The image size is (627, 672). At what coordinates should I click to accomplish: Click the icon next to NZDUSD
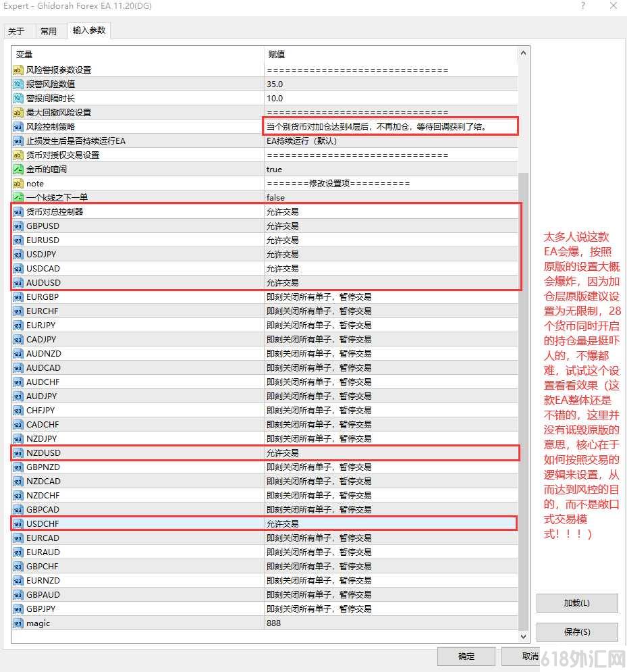pyautogui.click(x=18, y=453)
